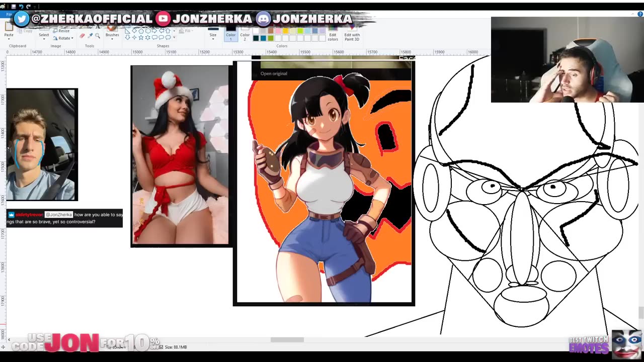Click the Save icon in quick access toolbar

14,7
